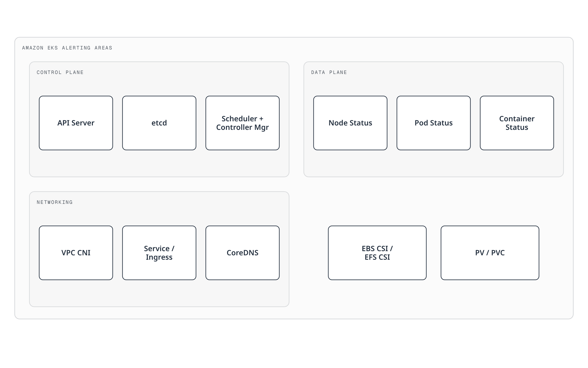
Task: Select the Pod Status box
Action: click(434, 123)
